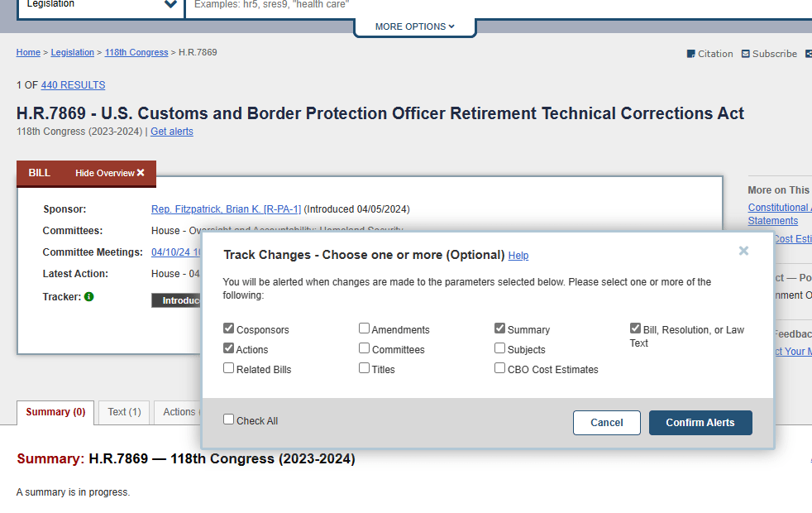Tick the CBO Cost Estimates checkbox
Screen dimensions: 812x513
500,368
